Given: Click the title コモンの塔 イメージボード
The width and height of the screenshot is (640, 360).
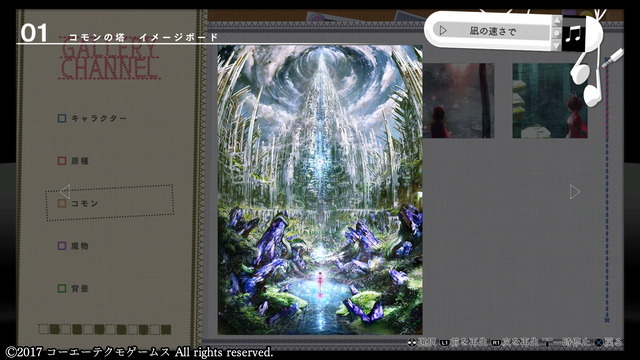Looking at the screenshot, I should point(144,37).
